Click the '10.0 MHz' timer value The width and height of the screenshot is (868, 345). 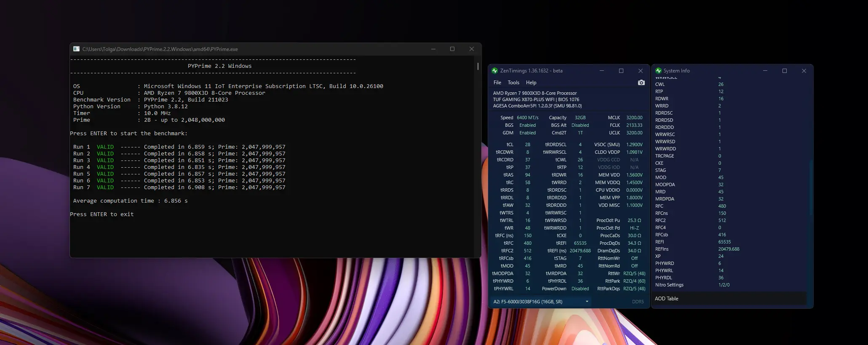(158, 113)
